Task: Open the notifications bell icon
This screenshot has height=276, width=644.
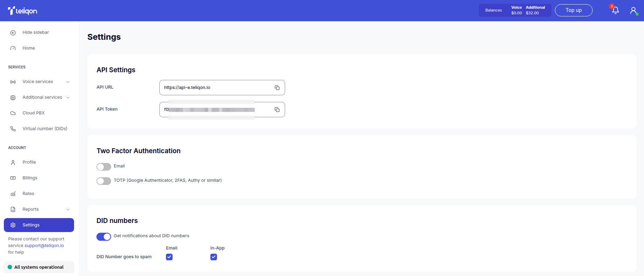Action: (x=615, y=10)
